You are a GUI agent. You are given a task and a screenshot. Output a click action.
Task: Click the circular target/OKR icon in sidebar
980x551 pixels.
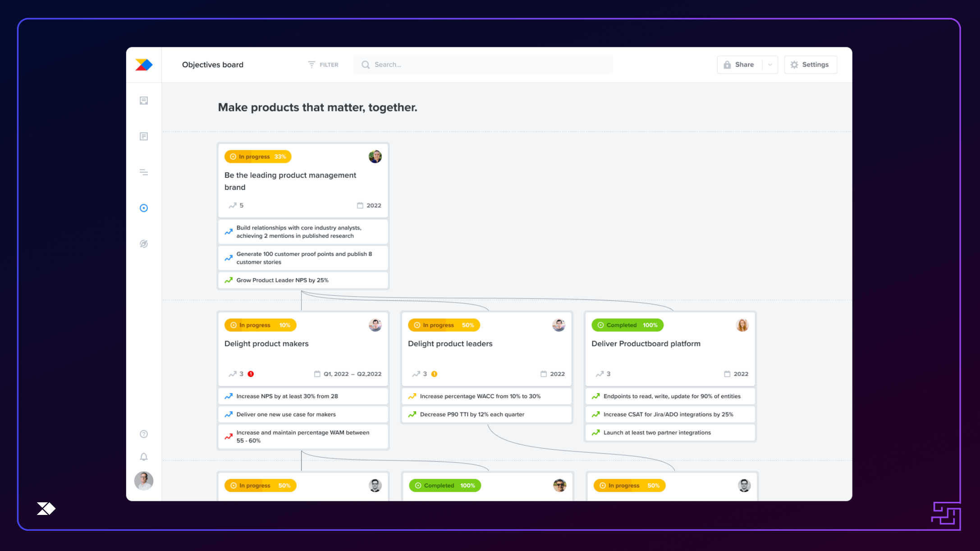[x=143, y=207]
